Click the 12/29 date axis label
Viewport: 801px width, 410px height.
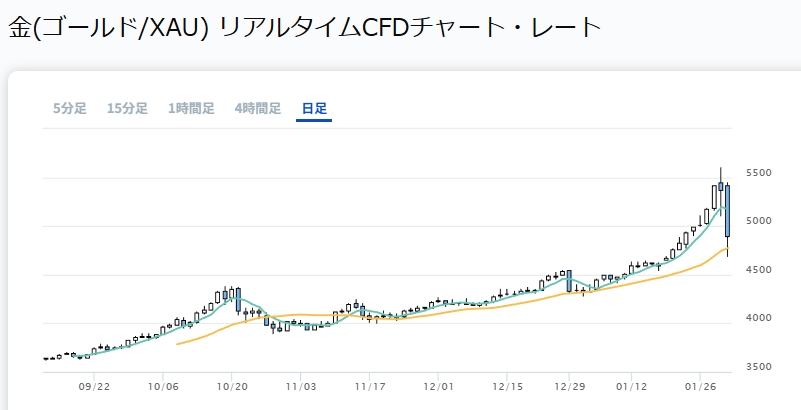[x=569, y=385]
